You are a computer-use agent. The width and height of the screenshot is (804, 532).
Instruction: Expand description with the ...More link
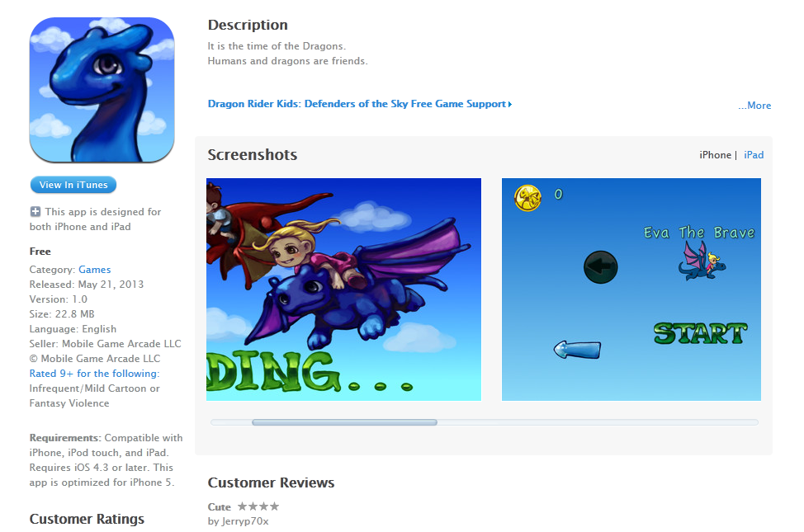point(754,106)
